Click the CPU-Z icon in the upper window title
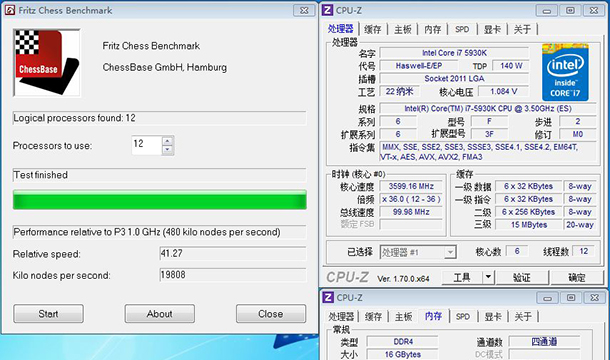The width and height of the screenshot is (610, 360). (x=328, y=10)
